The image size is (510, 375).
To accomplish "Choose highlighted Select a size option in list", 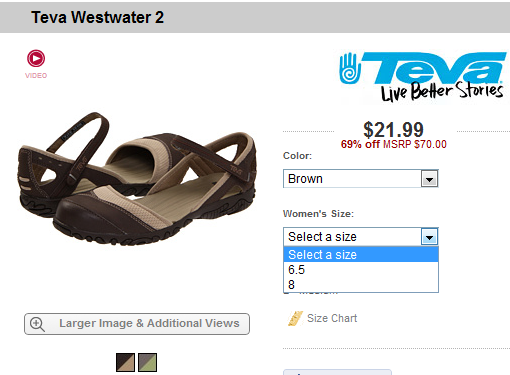I will tap(361, 255).
